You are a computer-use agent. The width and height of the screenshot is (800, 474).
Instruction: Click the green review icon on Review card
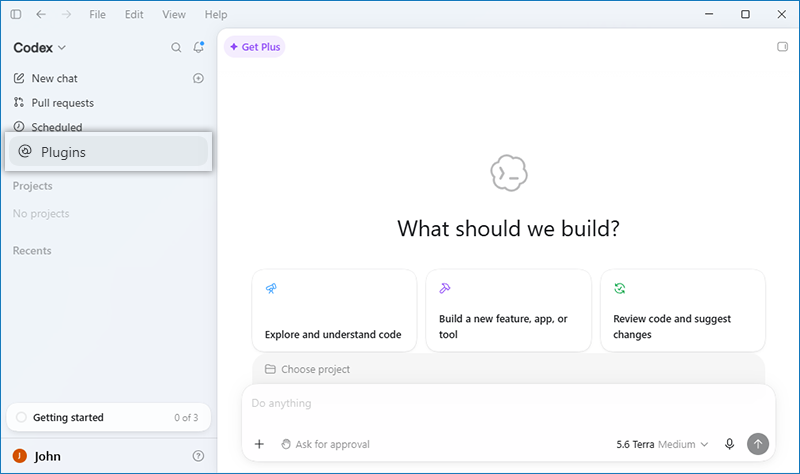pyautogui.click(x=619, y=288)
